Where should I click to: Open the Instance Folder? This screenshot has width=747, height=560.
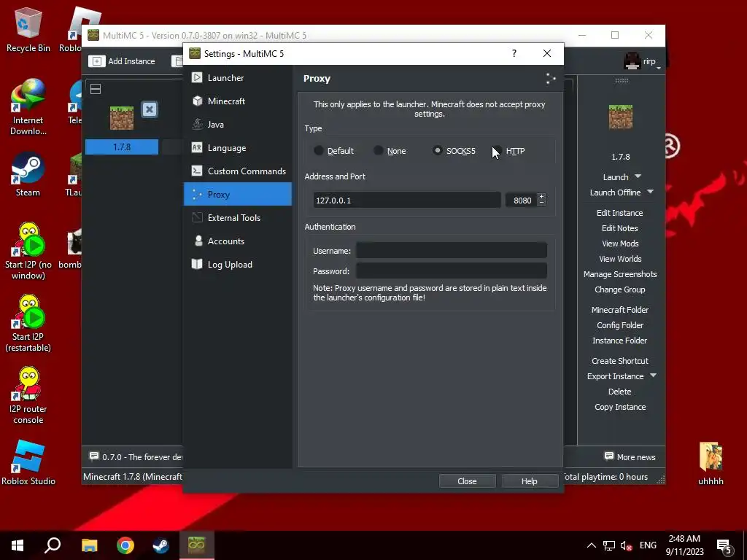(x=620, y=340)
